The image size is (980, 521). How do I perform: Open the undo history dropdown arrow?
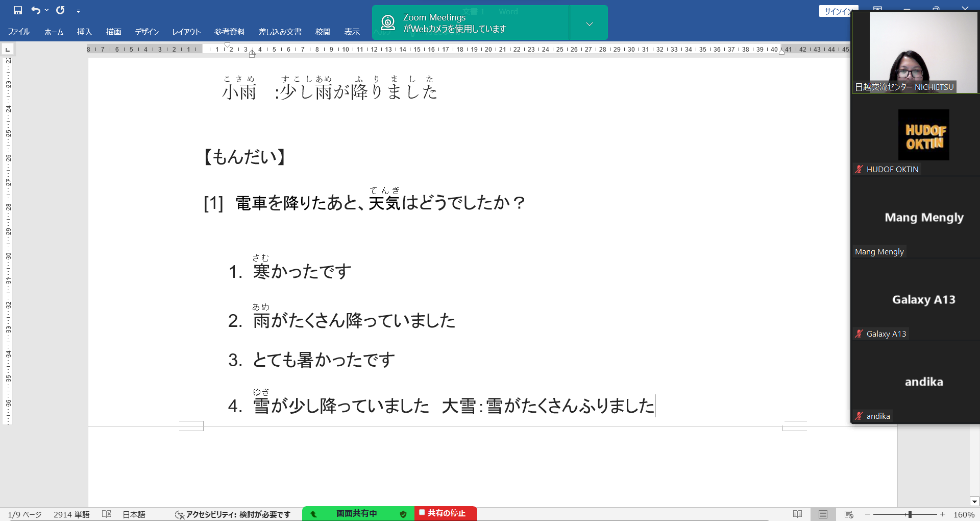46,10
